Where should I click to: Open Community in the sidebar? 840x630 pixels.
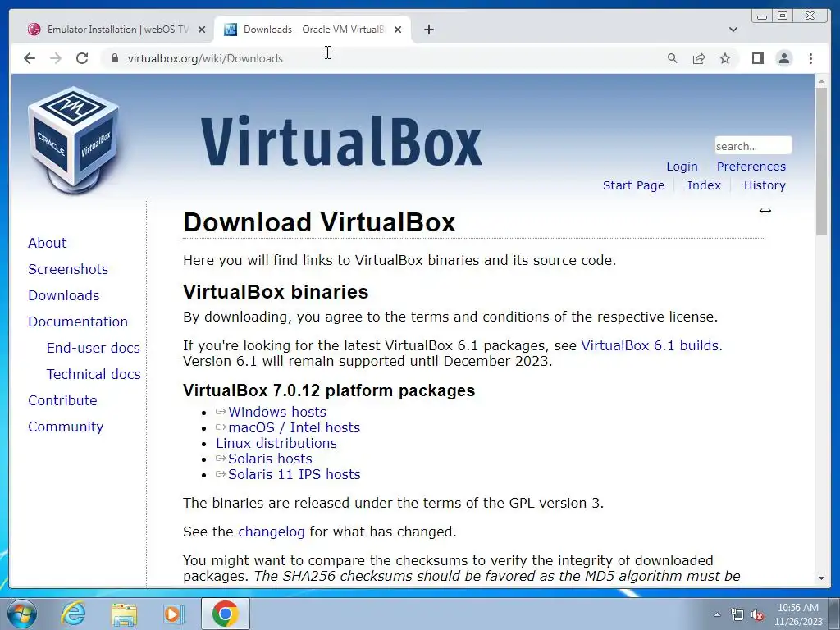(x=66, y=427)
